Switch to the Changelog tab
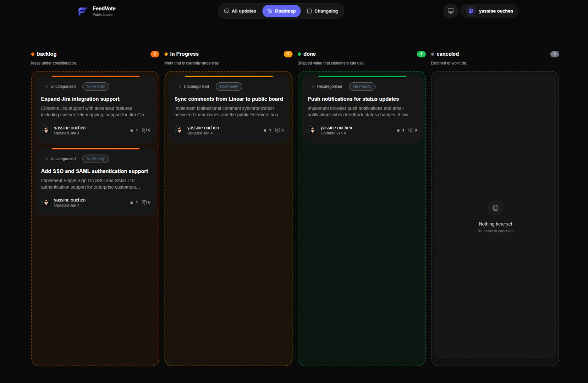The width and height of the screenshot is (588, 383). (x=322, y=11)
